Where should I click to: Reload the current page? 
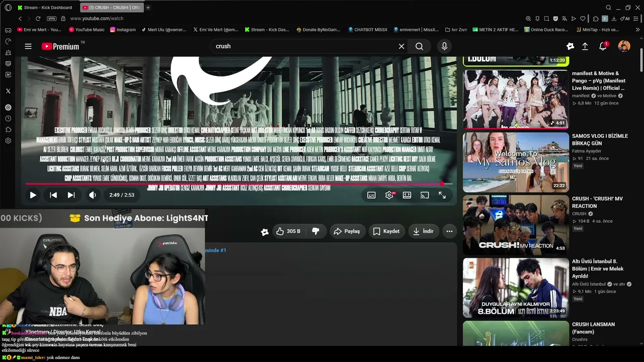38,19
